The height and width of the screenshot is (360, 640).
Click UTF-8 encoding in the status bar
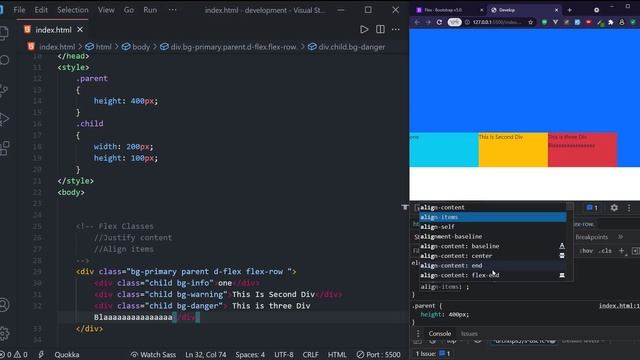pyautogui.click(x=284, y=355)
